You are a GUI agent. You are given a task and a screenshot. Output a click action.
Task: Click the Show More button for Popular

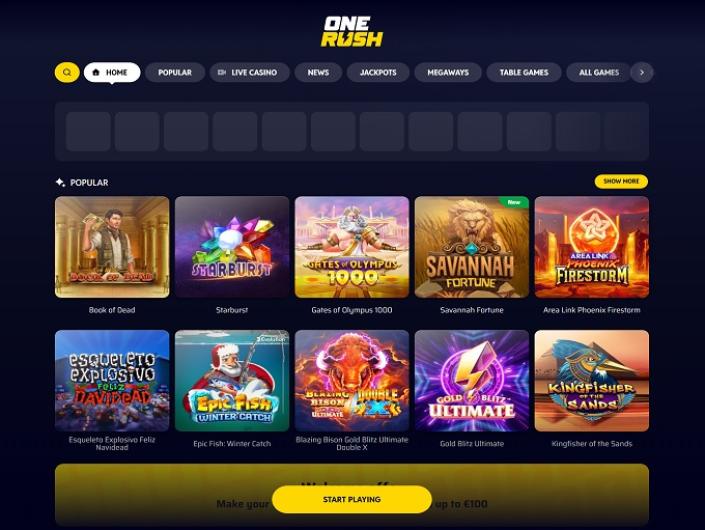pos(621,181)
